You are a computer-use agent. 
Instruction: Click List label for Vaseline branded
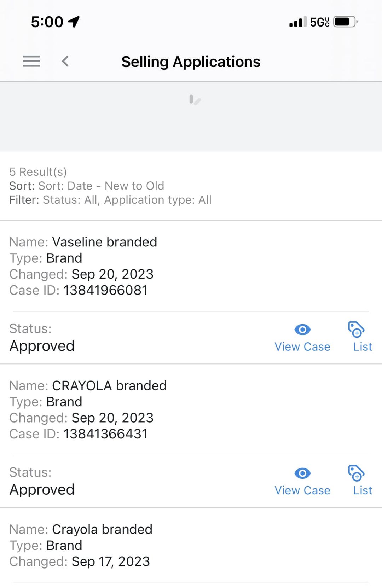click(x=363, y=347)
